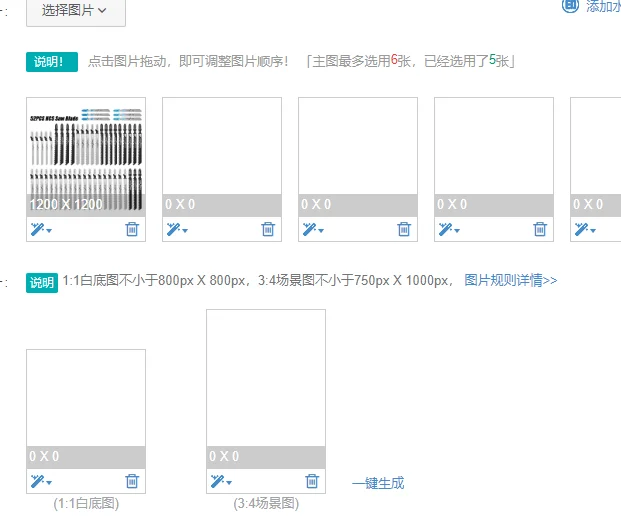This screenshot has height=521, width=621.
Task: Select the third empty main image slot
Action: coord(358,157)
